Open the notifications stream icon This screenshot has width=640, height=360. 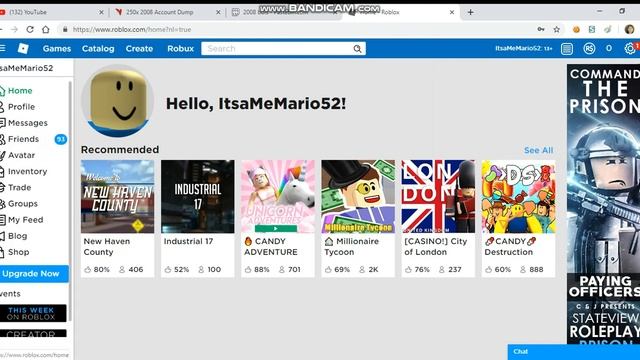click(x=567, y=49)
